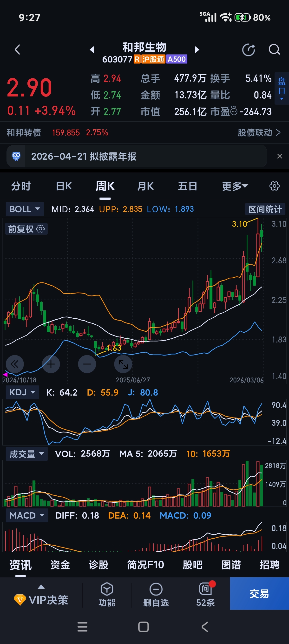Open the 2026-04-21 拟披露年报 notice
The width and height of the screenshot is (289, 644).
[84, 157]
